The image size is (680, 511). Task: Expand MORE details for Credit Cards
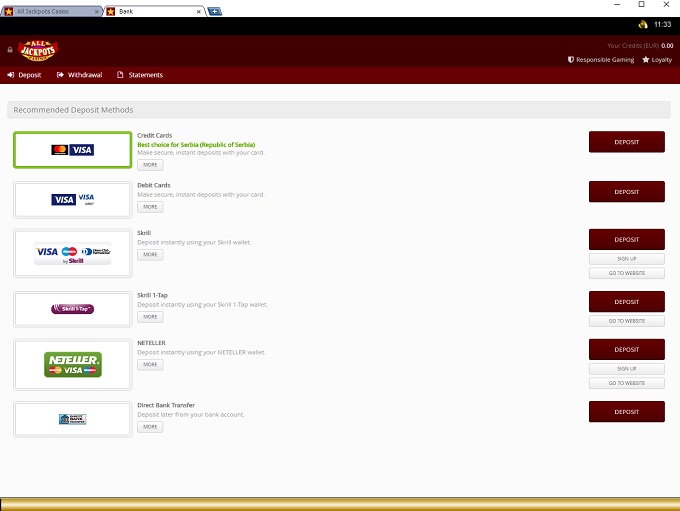[x=149, y=164]
